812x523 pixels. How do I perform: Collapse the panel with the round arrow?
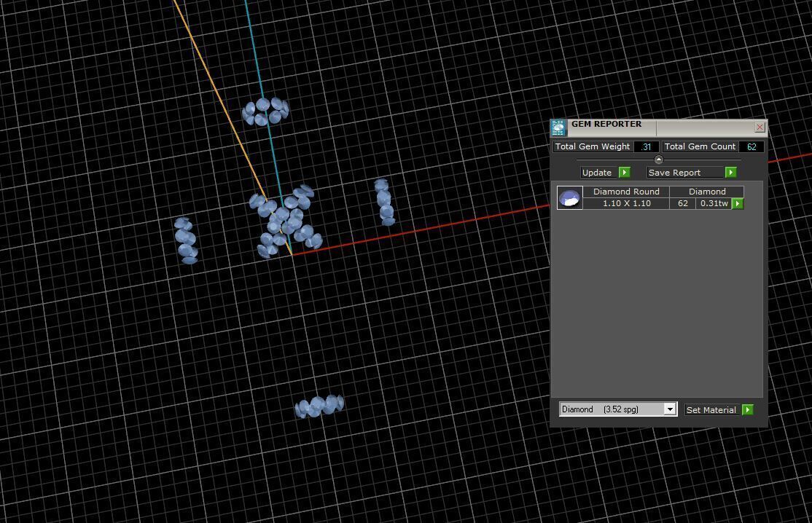(x=659, y=160)
